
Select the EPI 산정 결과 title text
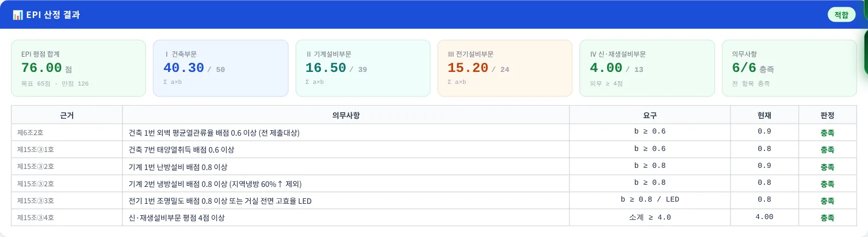53,15
